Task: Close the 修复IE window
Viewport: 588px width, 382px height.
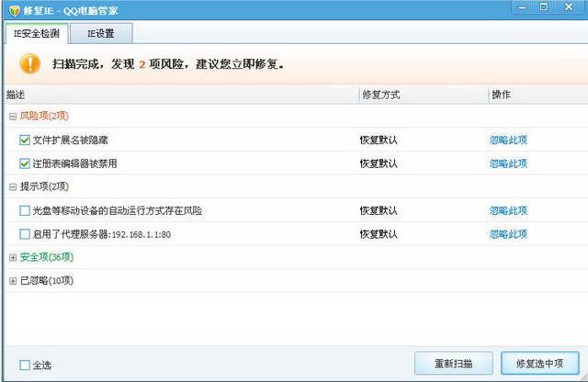Action: pyautogui.click(x=568, y=8)
